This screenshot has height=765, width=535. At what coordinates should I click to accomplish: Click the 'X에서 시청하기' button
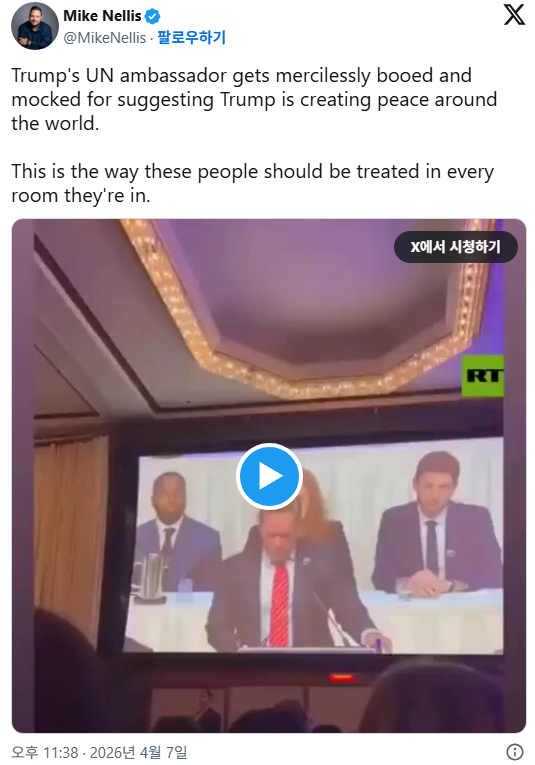[456, 247]
